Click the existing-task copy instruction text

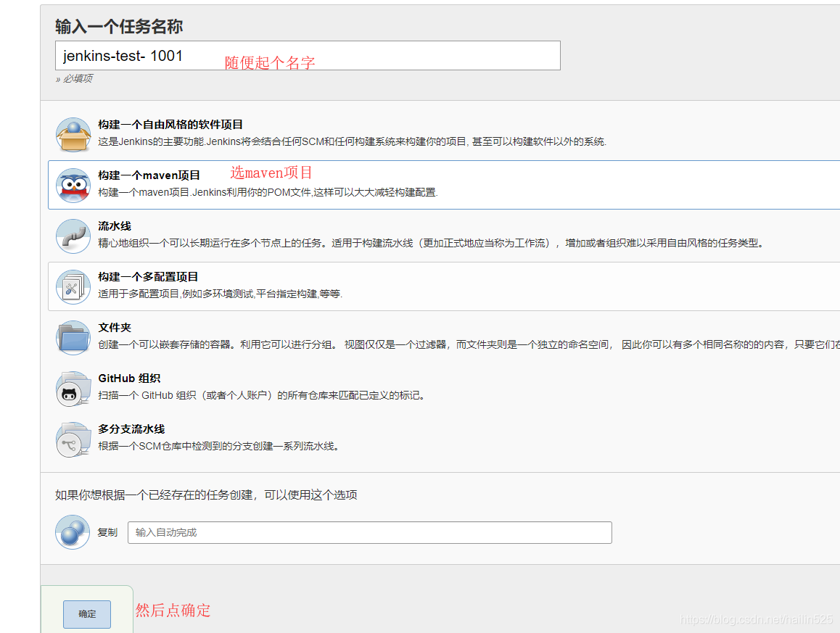pyautogui.click(x=206, y=495)
